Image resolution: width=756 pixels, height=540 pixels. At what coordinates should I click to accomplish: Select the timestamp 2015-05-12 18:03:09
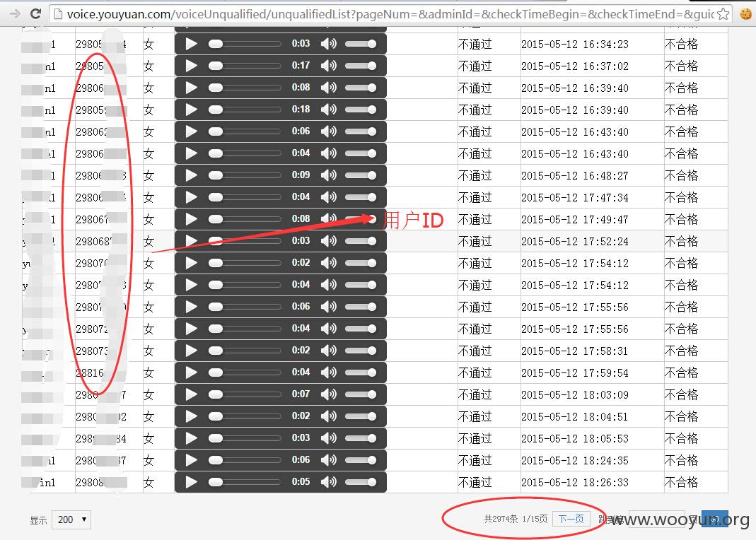[x=575, y=395]
